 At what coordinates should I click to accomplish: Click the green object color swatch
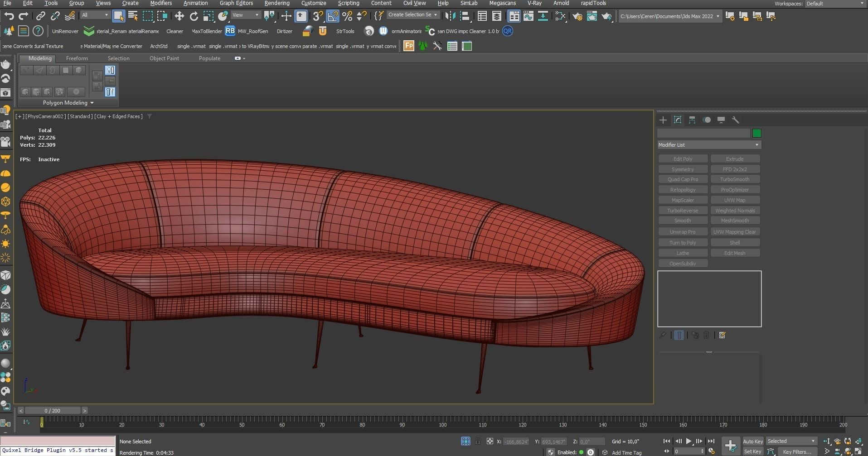pos(757,133)
